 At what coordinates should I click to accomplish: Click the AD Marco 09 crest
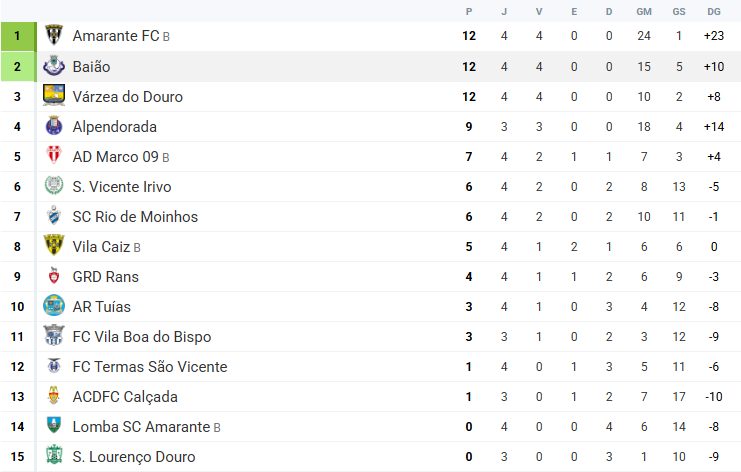tap(54, 156)
